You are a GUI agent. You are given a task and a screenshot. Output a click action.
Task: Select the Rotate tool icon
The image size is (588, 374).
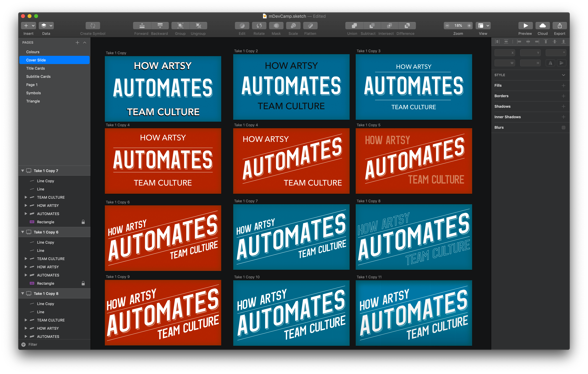point(259,26)
